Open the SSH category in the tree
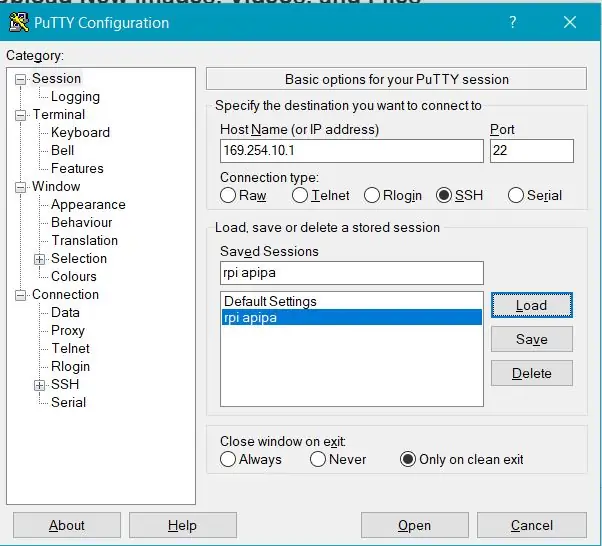 tap(65, 384)
